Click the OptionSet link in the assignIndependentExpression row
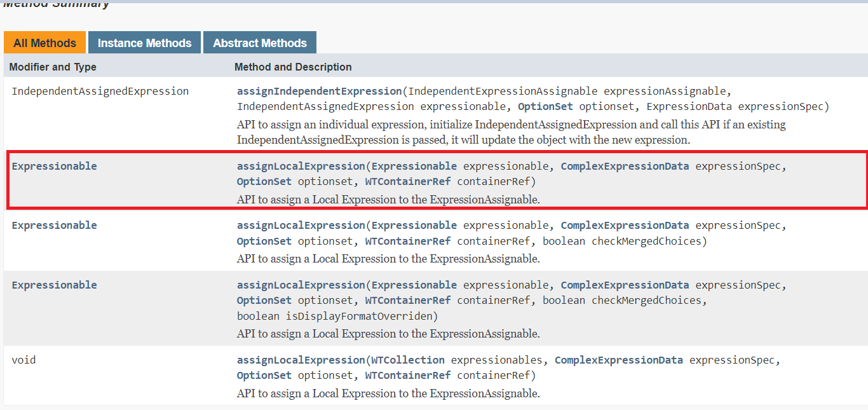The image size is (868, 410). click(545, 106)
